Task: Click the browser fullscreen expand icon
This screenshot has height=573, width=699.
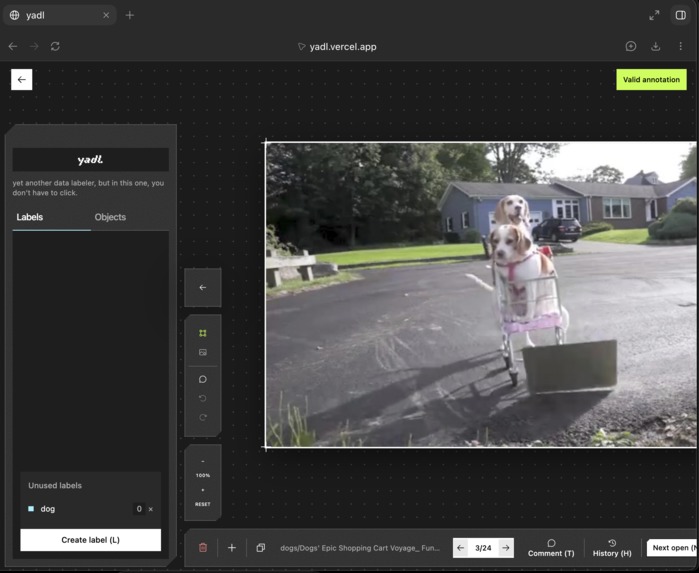Action: [654, 15]
